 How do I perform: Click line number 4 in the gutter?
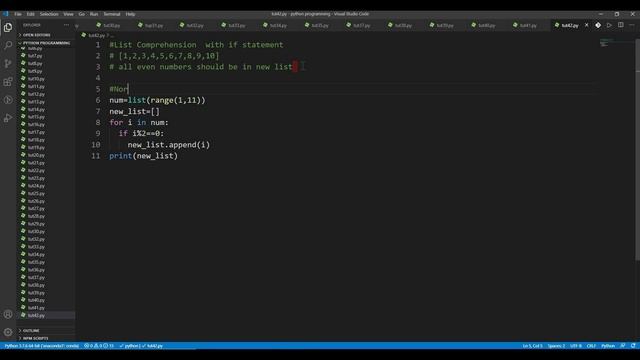click(98, 78)
